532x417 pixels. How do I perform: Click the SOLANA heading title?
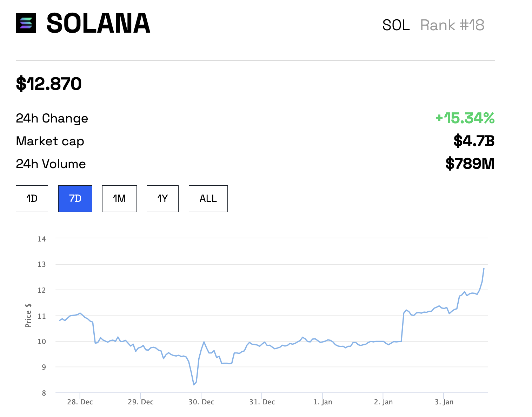98,24
